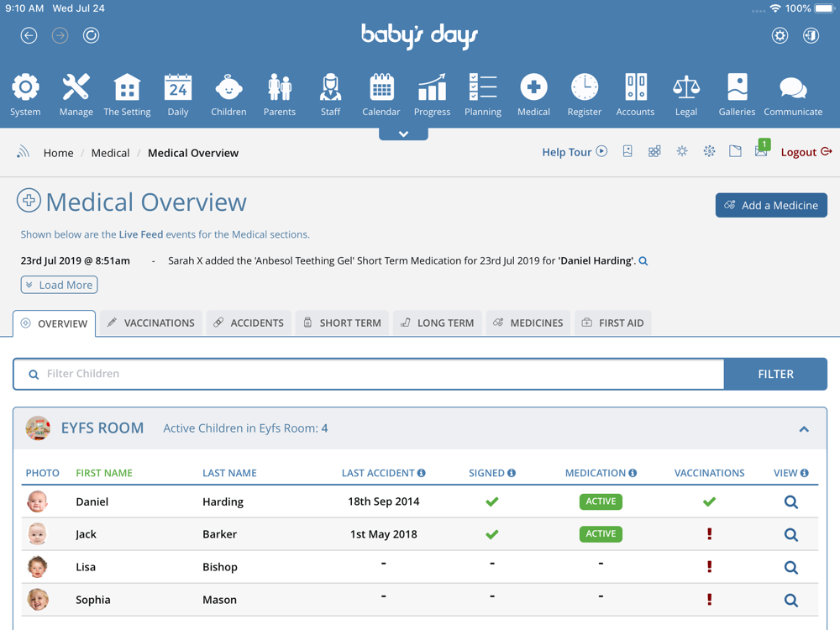The height and width of the screenshot is (630, 840).
Task: Click the dotted circle icon in the toolbar
Action: click(709, 151)
